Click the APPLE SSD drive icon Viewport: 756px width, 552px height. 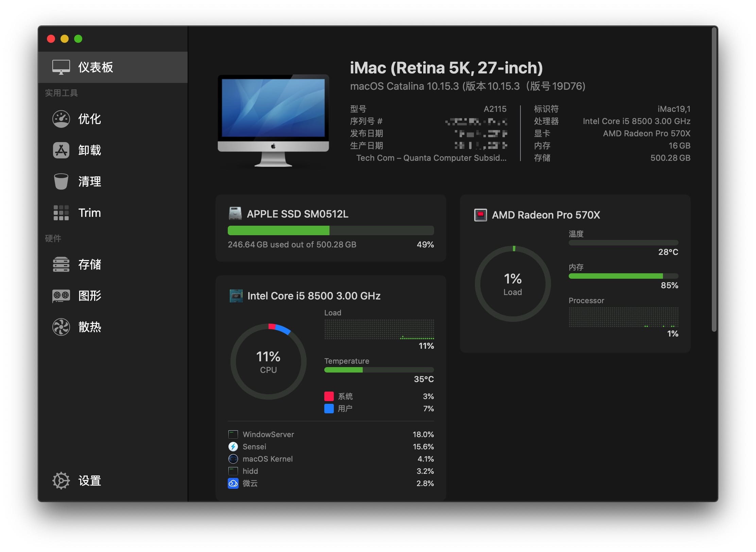coord(235,213)
